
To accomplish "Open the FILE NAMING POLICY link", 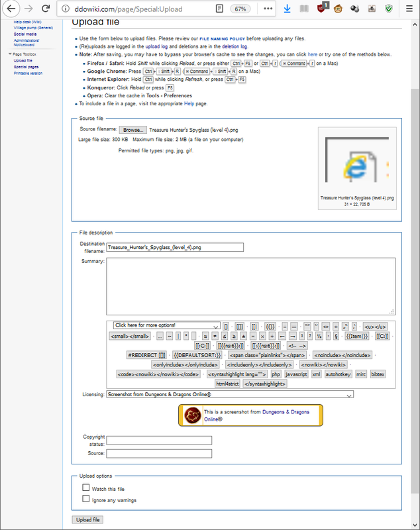I will pos(222,39).
